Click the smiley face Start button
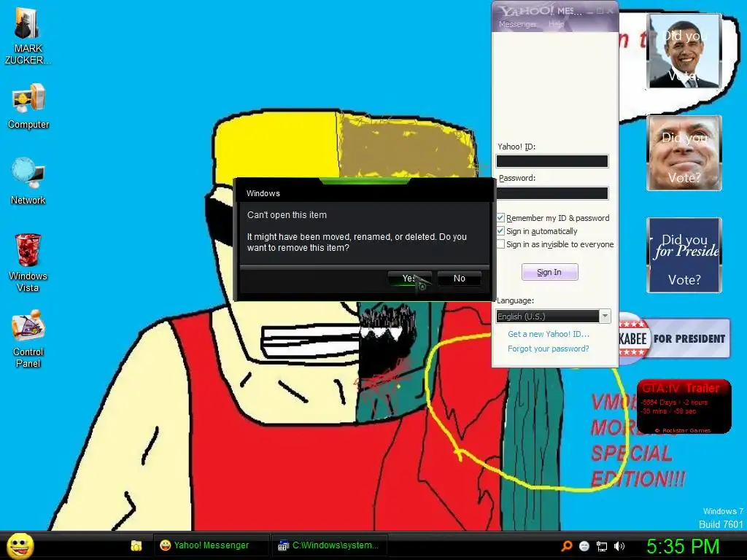 coord(20,545)
